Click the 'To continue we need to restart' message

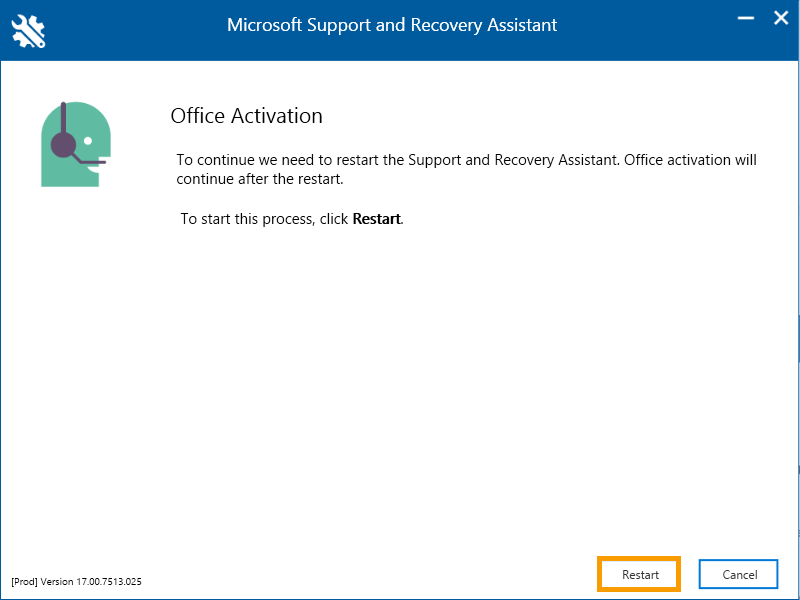click(x=466, y=169)
